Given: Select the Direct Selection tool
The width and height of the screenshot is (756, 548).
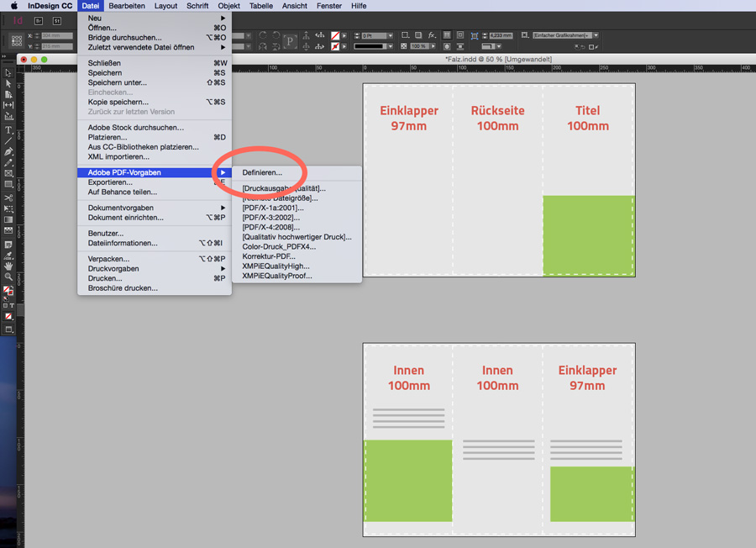Looking at the screenshot, I should coord(8,83).
